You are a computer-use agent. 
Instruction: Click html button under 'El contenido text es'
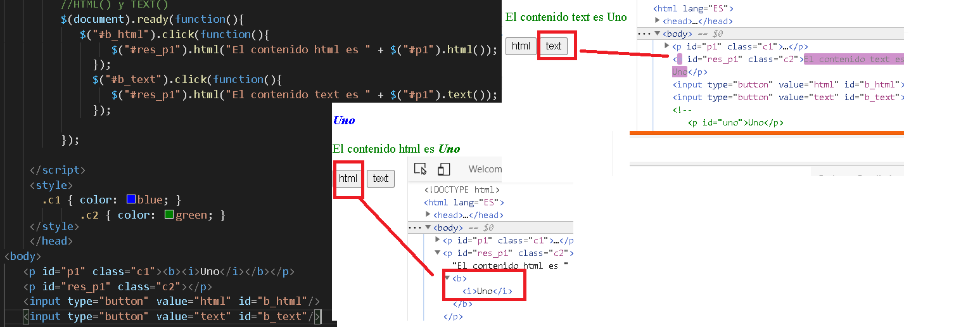521,46
